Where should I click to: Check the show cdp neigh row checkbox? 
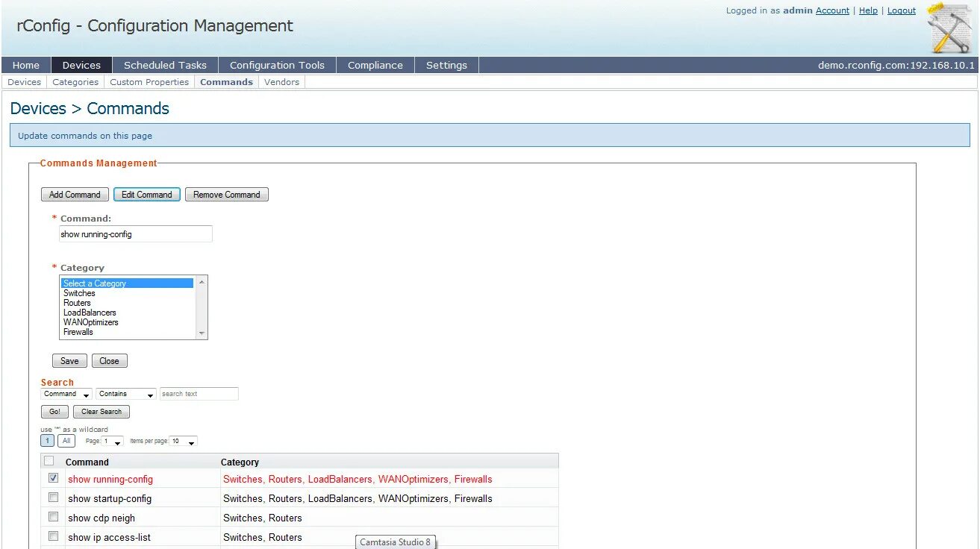53,517
